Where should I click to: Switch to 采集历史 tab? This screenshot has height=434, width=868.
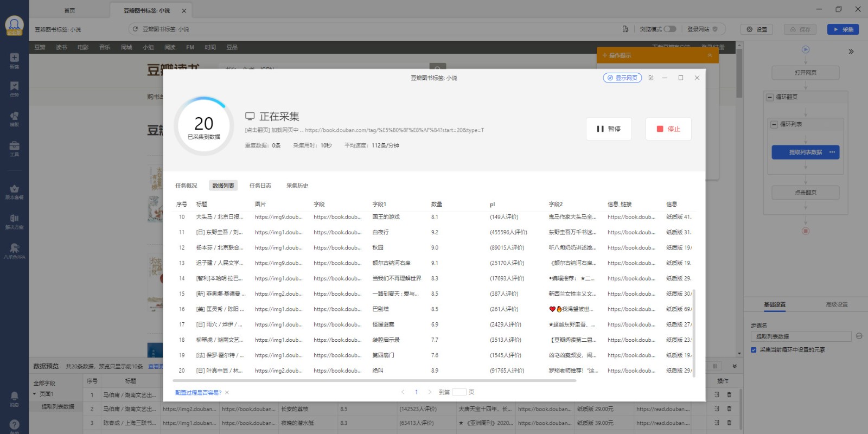click(297, 186)
